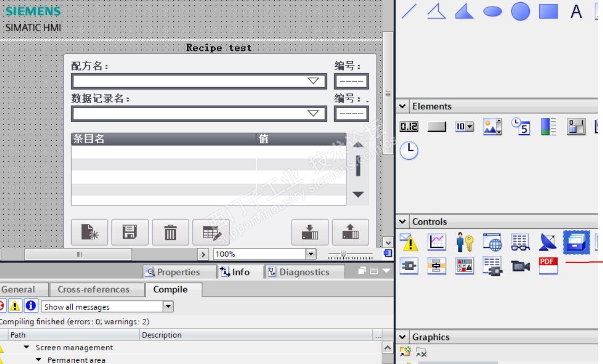Screen dimensions: 603x364
Task: Collapse the Controls palette section
Action: pyautogui.click(x=402, y=222)
